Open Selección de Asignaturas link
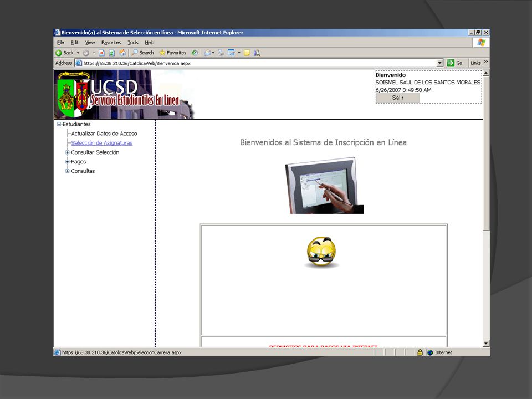The width and height of the screenshot is (532, 399). (102, 143)
